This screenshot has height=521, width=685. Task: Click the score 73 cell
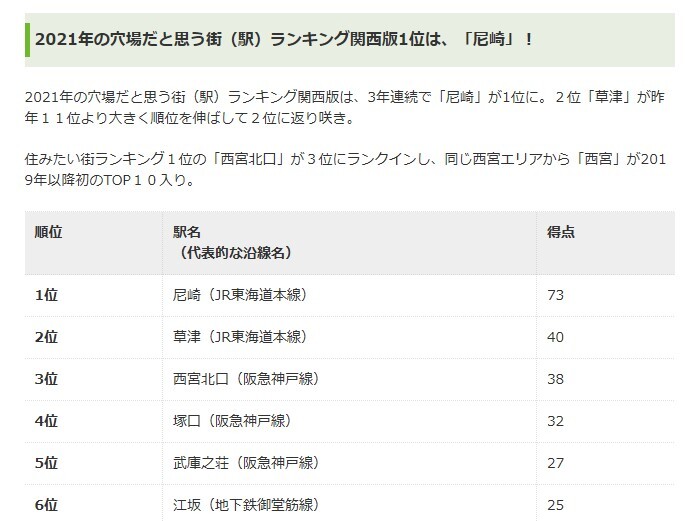(605, 296)
